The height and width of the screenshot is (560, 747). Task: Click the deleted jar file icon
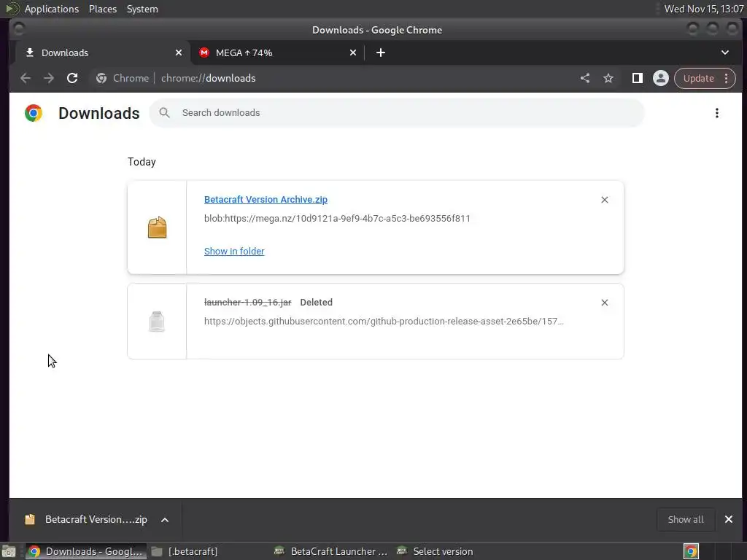[157, 322]
